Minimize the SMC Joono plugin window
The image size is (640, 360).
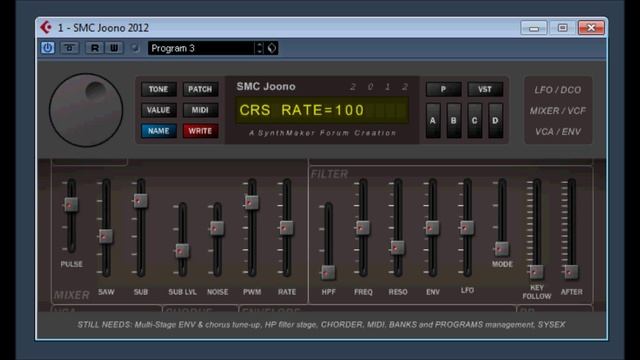click(x=534, y=28)
